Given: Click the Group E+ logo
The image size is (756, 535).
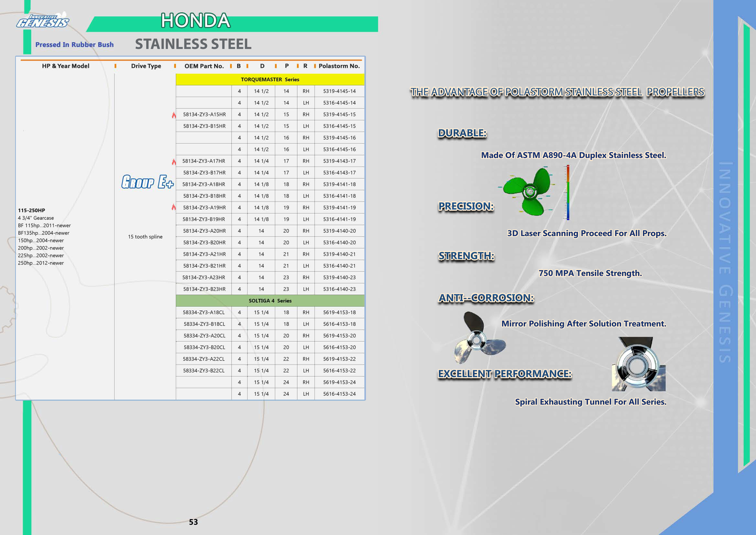Looking at the screenshot, I should pyautogui.click(x=148, y=182).
